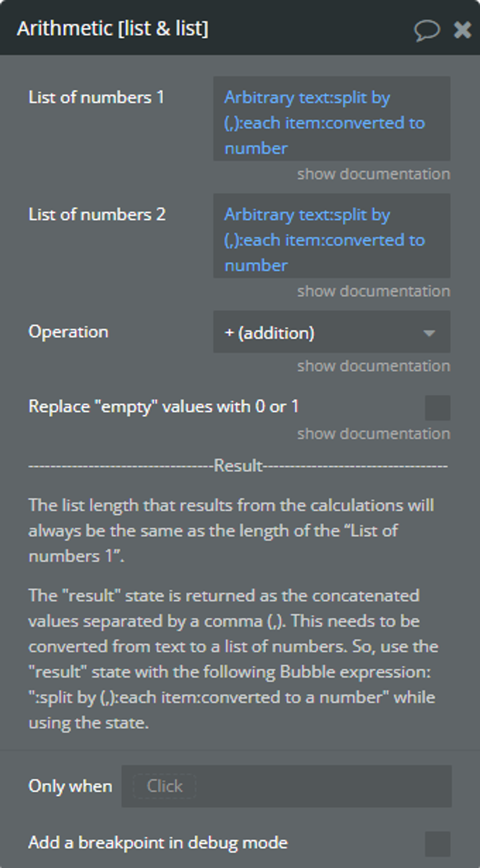Open the comment bubble icon in header
This screenshot has height=868, width=480.
pos(427,30)
